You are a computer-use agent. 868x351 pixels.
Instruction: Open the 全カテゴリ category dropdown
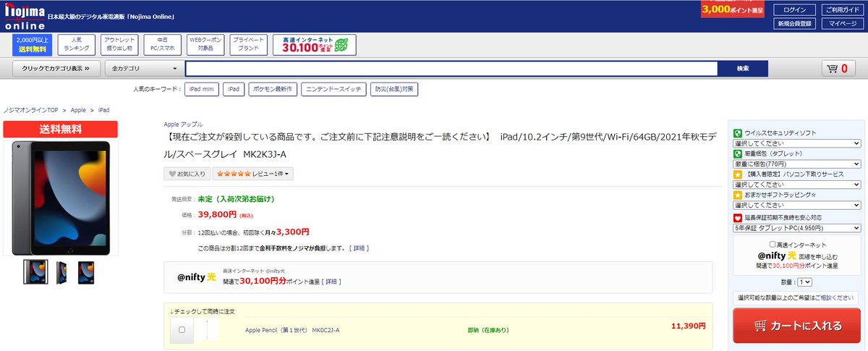click(144, 69)
